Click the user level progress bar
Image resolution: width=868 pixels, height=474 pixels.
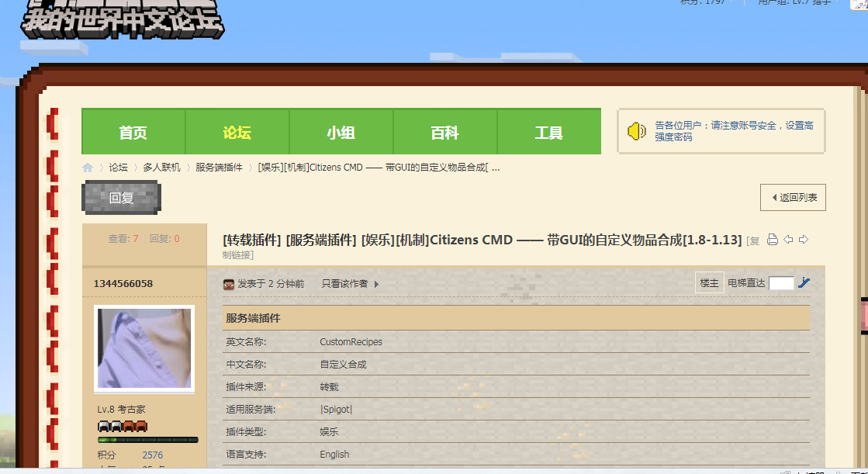[x=148, y=440]
